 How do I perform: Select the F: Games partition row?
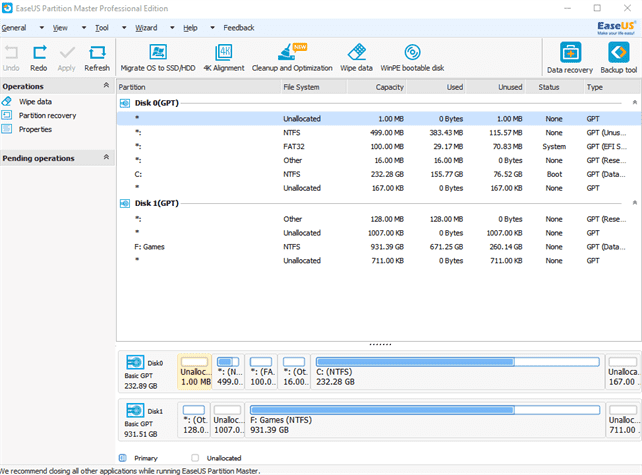click(379, 247)
